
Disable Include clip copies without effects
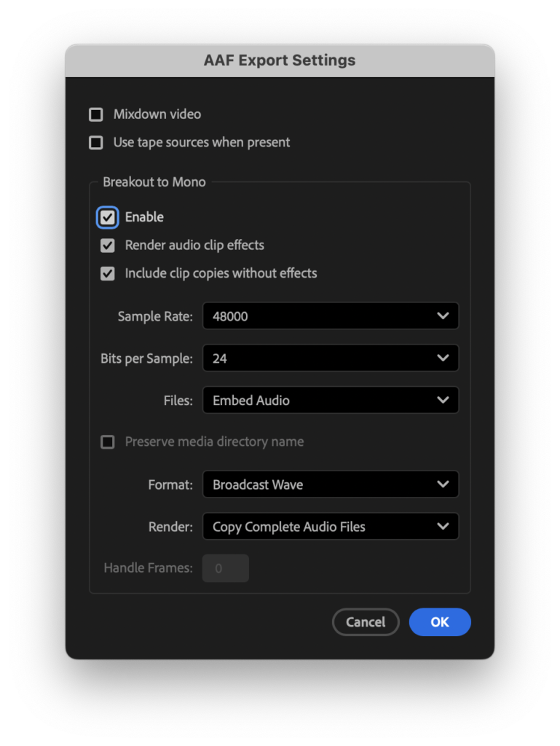click(x=108, y=274)
